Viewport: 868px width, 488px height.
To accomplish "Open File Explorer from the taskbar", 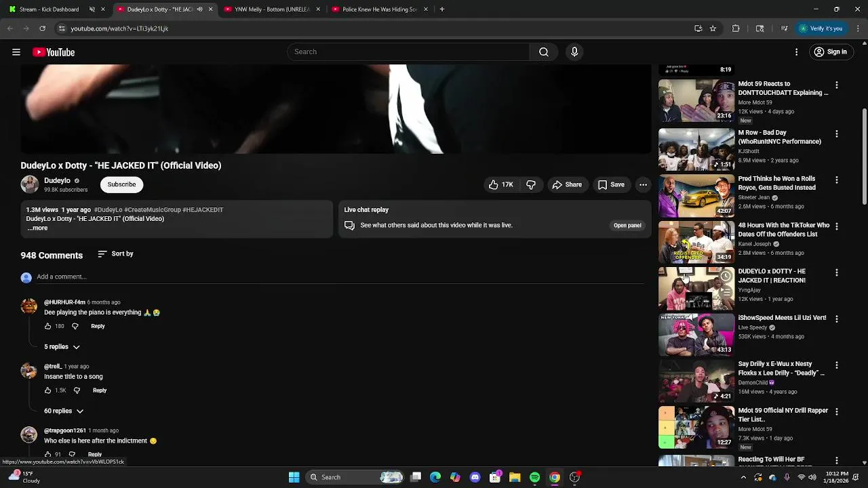I will pyautogui.click(x=515, y=477).
